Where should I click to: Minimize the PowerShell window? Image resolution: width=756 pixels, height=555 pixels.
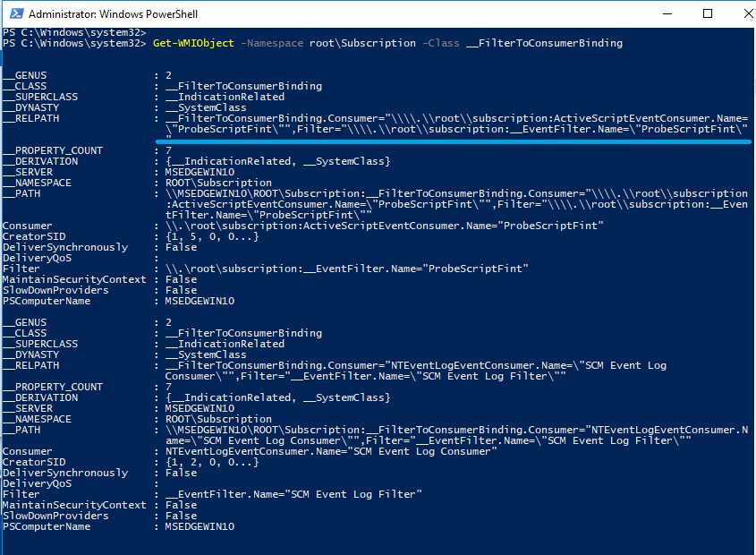pyautogui.click(x=667, y=13)
